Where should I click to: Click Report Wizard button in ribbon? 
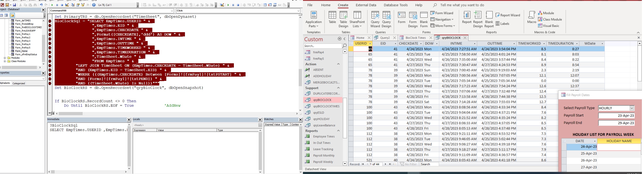pos(508,15)
